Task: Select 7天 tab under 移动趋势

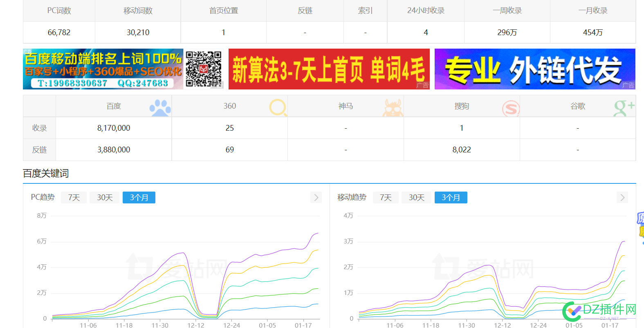Action: click(386, 198)
